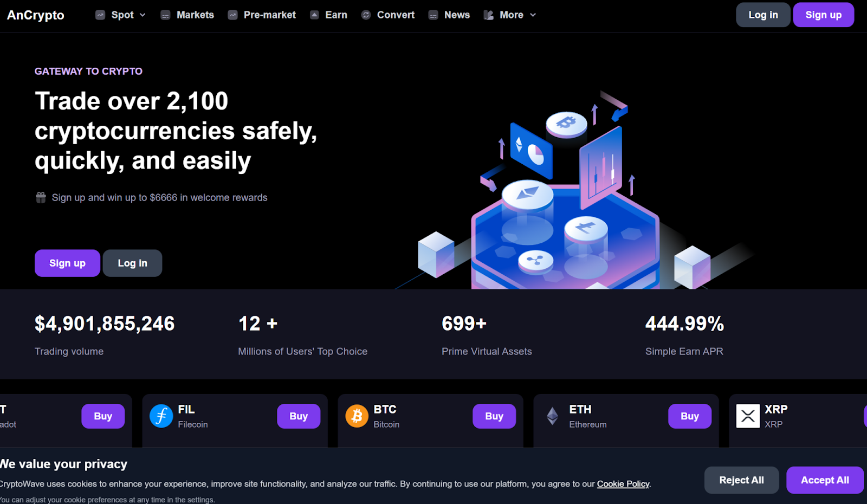Click the AnCrypto logo

click(x=36, y=15)
